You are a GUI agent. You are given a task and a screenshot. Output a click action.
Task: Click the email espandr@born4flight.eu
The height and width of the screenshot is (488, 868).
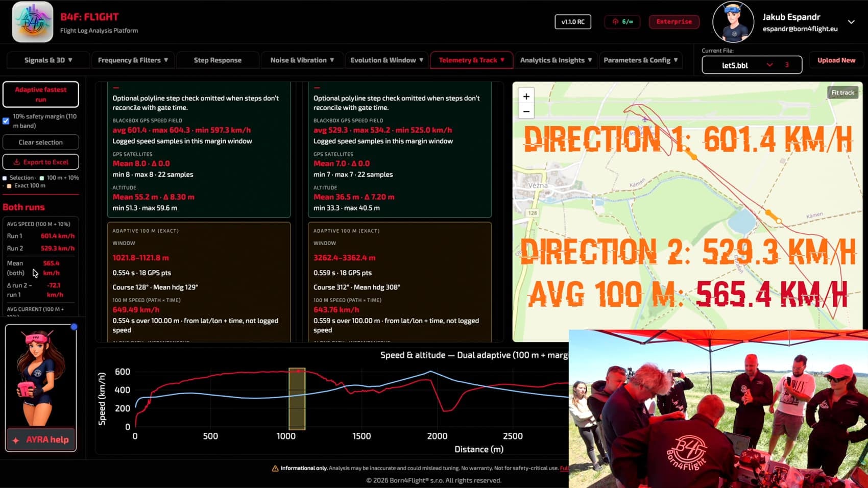point(800,29)
